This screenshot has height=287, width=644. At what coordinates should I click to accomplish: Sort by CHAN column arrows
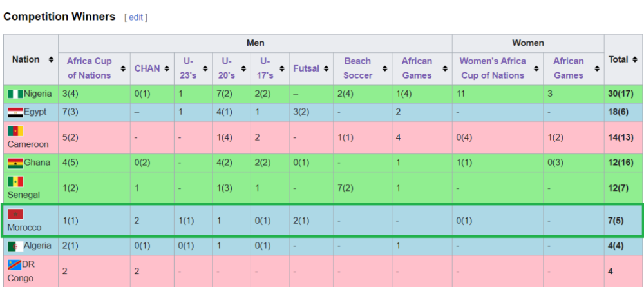tap(167, 68)
